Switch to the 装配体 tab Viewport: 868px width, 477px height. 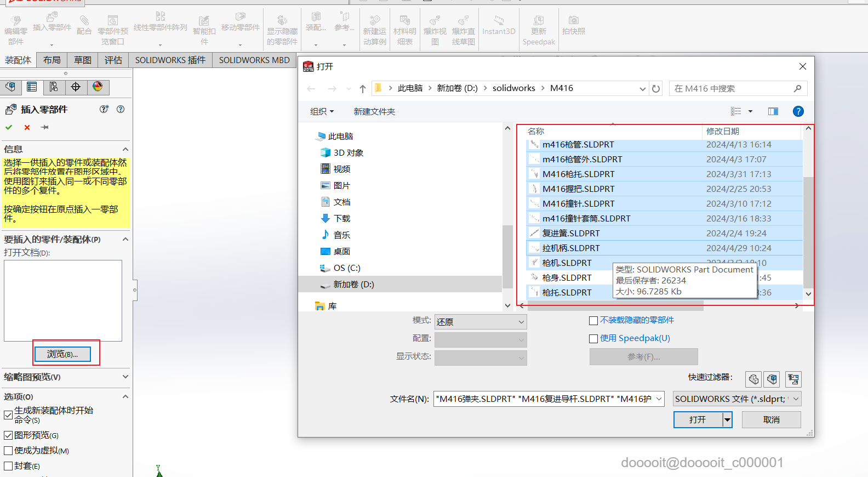tap(18, 60)
